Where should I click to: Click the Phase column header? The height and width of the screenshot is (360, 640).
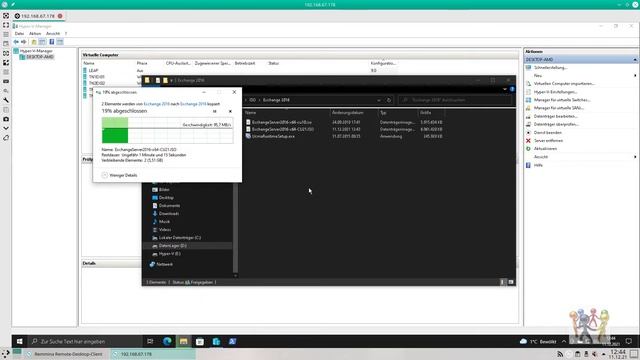coord(142,63)
